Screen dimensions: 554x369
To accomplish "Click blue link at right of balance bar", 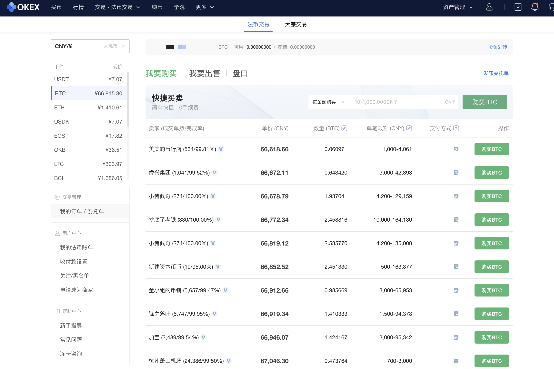I will 498,47.
